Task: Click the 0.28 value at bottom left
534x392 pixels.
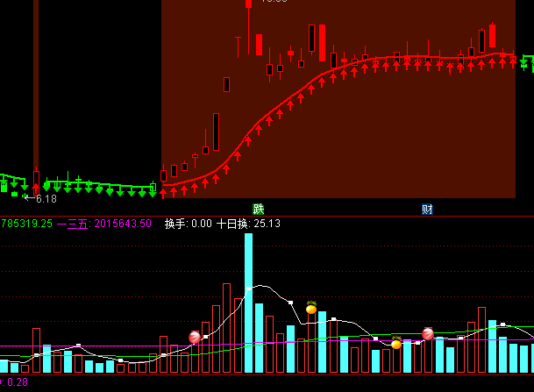Action: coord(16,382)
